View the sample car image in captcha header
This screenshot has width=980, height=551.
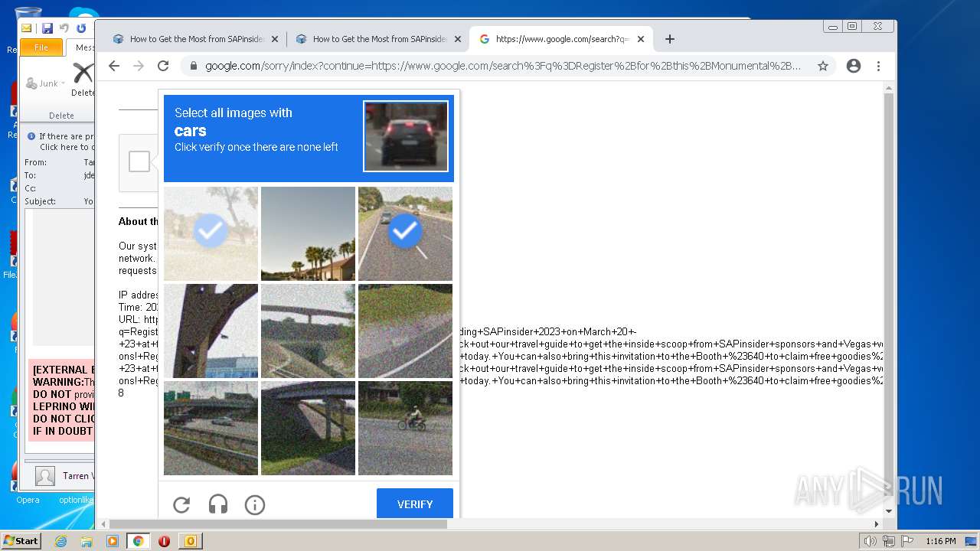pos(406,136)
